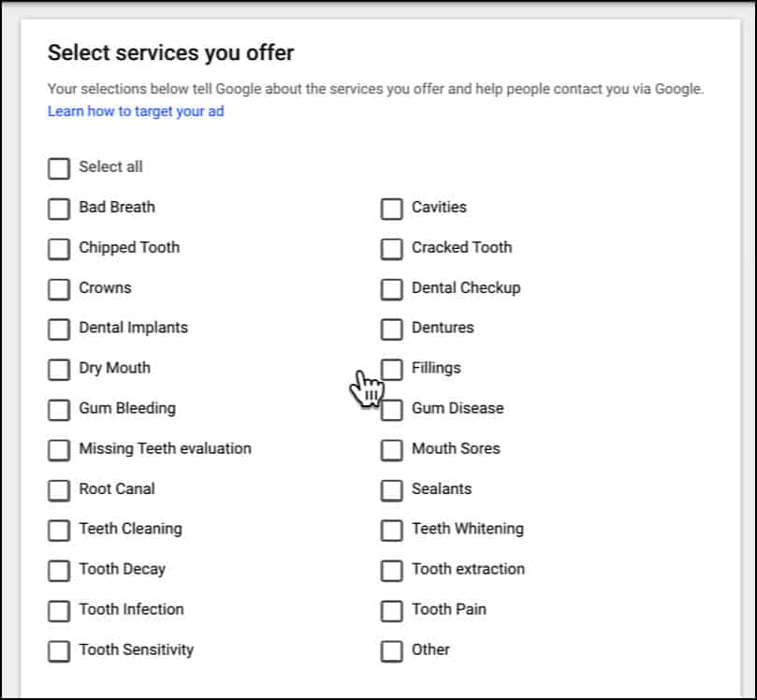The image size is (757, 700).
Task: Enable the Cavities service checkbox
Action: pyautogui.click(x=392, y=209)
